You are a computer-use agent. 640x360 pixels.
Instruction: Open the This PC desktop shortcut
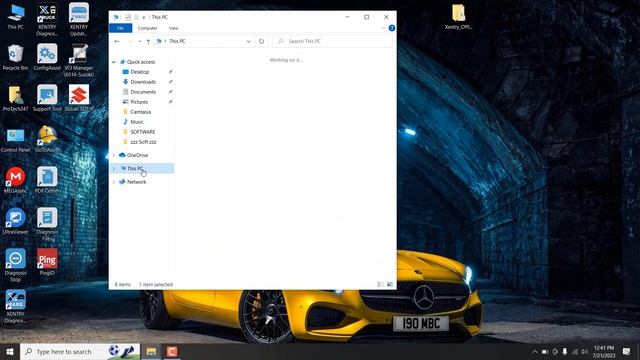click(x=15, y=16)
